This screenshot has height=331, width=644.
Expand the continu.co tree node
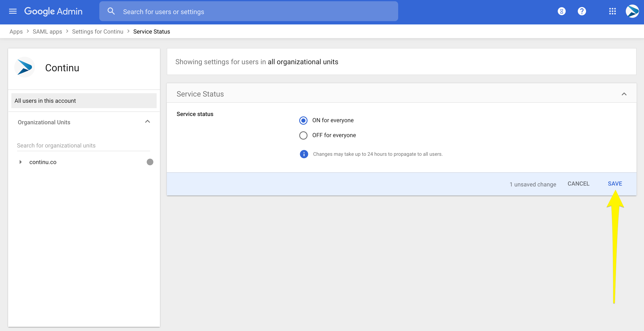click(x=20, y=162)
